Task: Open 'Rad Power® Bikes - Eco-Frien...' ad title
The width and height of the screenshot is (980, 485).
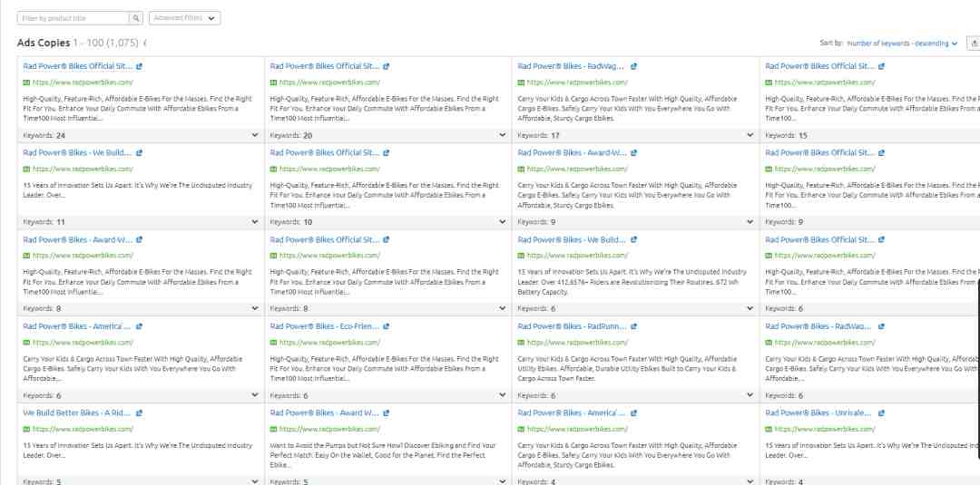Action: 324,326
